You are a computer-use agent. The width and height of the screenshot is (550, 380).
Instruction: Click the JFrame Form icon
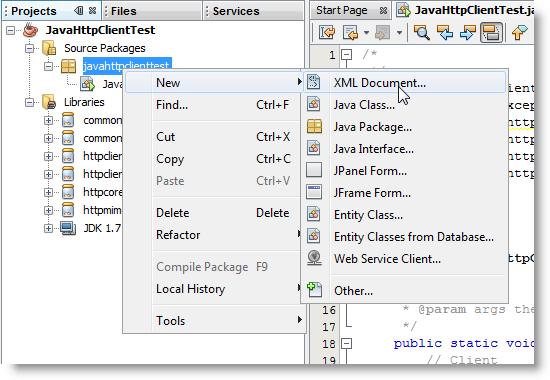point(314,192)
